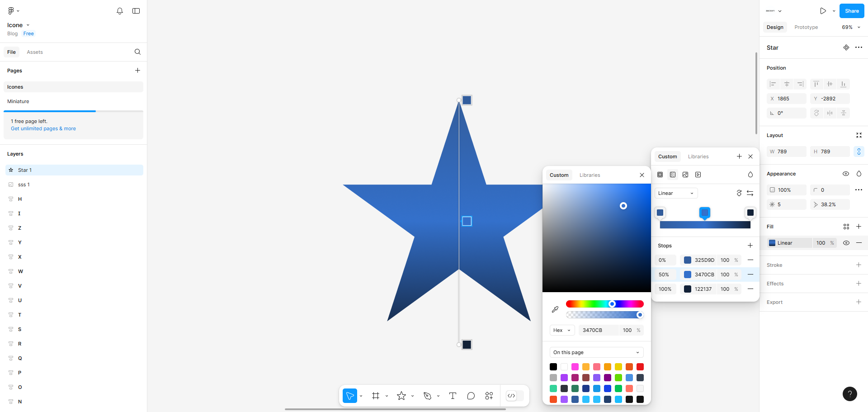Select the Star shape tool
The width and height of the screenshot is (868, 412).
pos(401,396)
